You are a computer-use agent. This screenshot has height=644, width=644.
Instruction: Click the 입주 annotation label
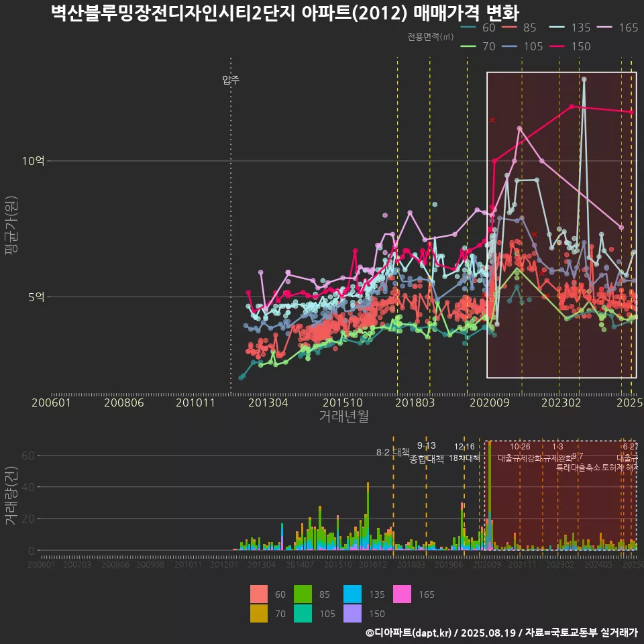point(231,79)
